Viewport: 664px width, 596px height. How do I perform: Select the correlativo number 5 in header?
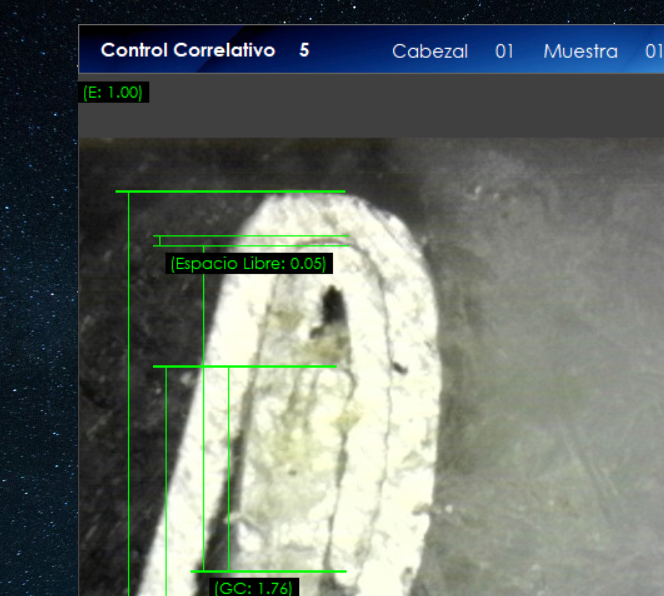pos(304,50)
